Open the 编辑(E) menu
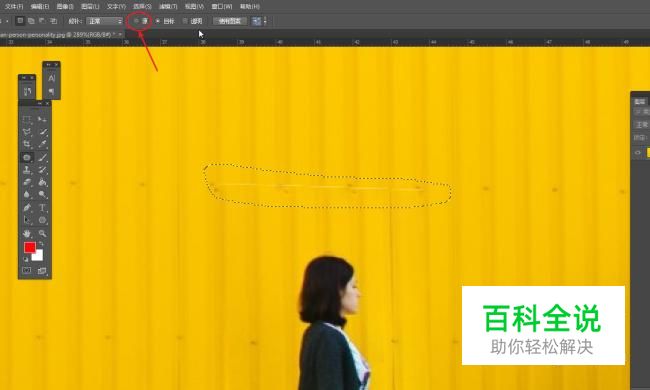The width and height of the screenshot is (650, 390). point(40,6)
